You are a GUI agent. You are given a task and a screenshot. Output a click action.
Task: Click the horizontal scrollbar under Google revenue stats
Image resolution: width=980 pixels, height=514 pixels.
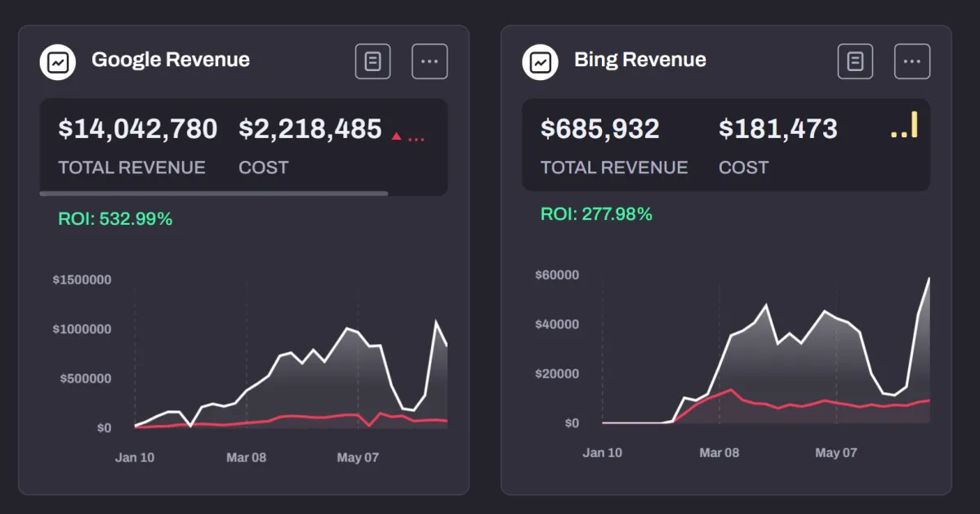214,194
